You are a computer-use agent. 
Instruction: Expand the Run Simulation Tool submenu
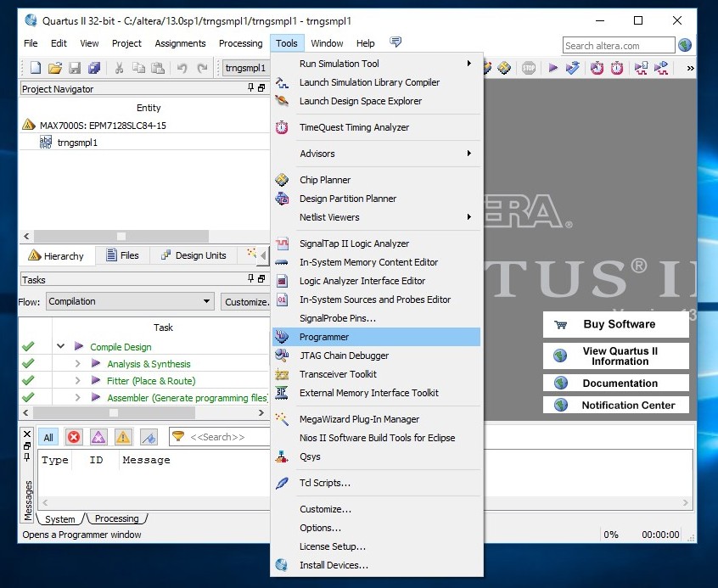(x=376, y=64)
